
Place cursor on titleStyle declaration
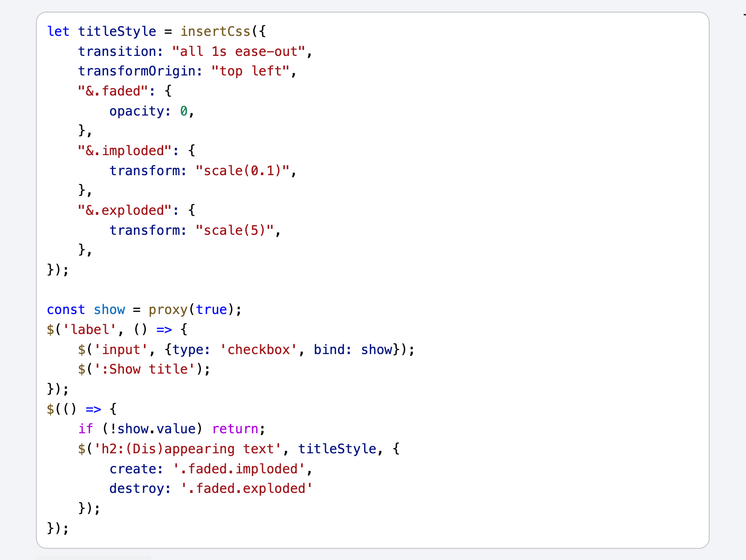pos(117,31)
